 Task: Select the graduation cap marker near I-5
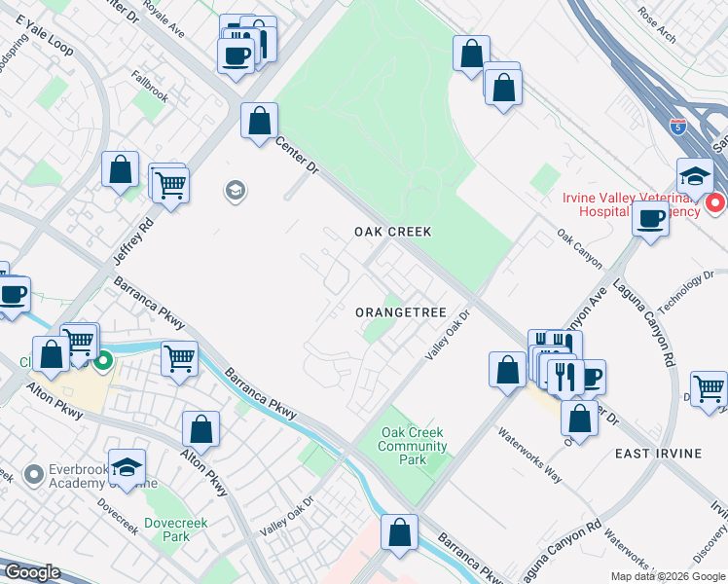695,178
